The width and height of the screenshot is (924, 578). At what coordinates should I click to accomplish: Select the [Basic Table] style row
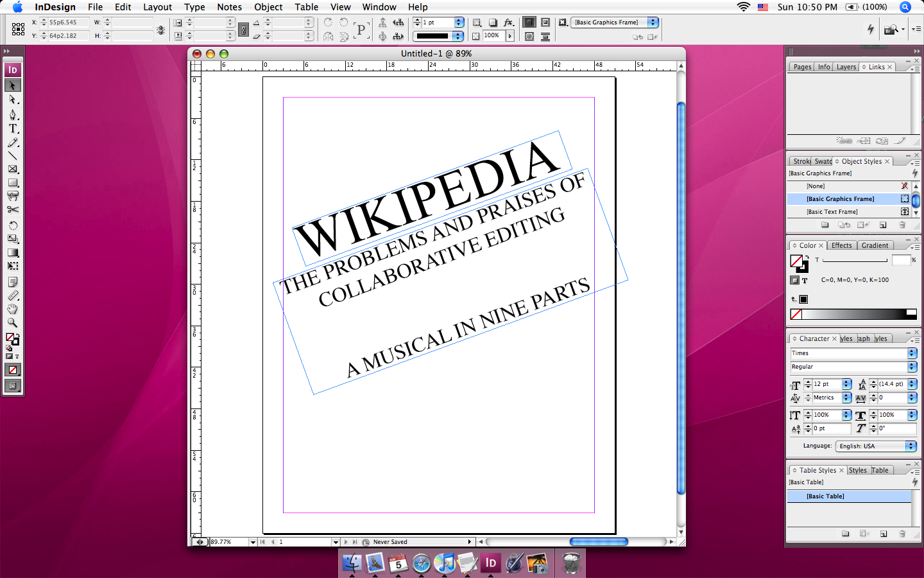[x=850, y=496]
